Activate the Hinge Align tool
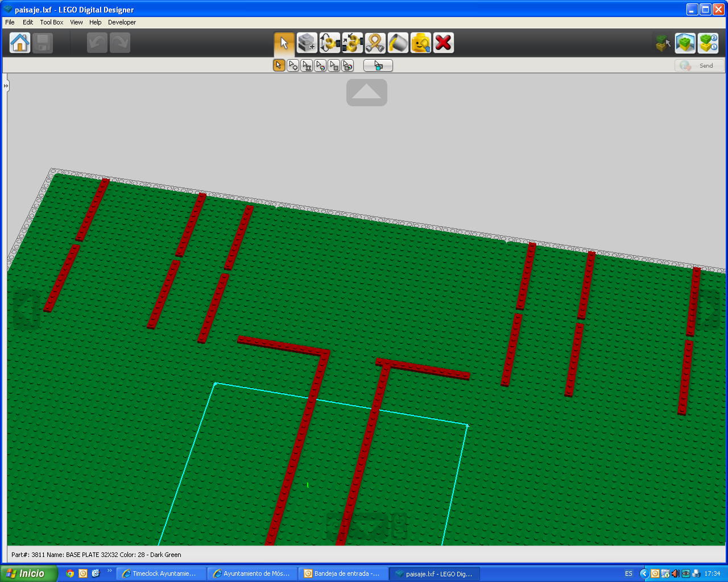The image size is (728, 582). pos(353,43)
